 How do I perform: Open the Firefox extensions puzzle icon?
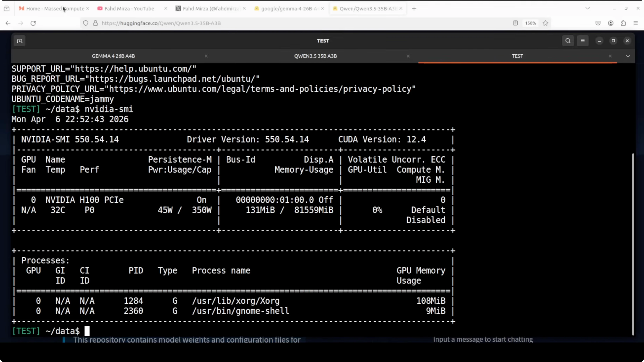coord(623,23)
